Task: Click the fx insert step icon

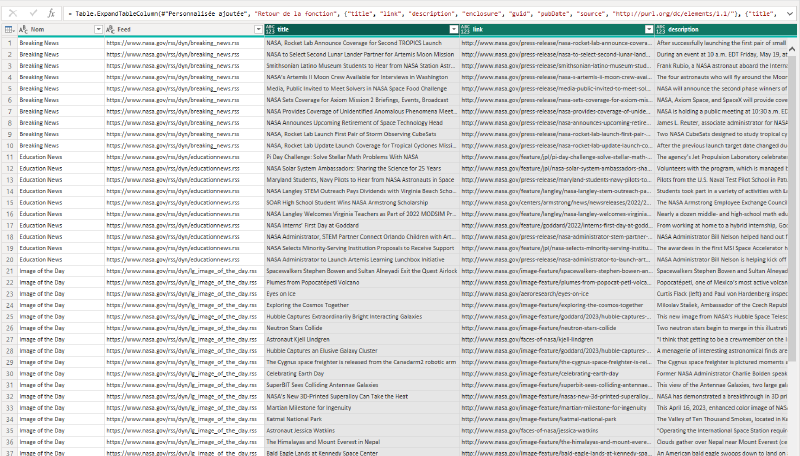Action: [52, 14]
